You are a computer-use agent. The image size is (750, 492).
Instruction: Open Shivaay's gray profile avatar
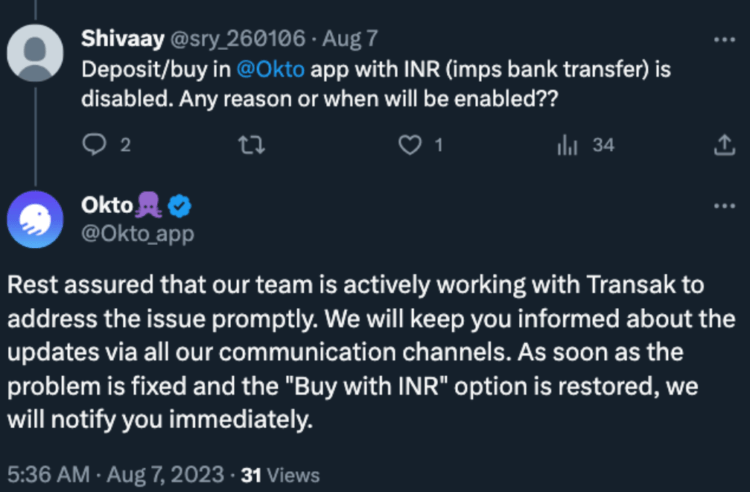[35, 52]
